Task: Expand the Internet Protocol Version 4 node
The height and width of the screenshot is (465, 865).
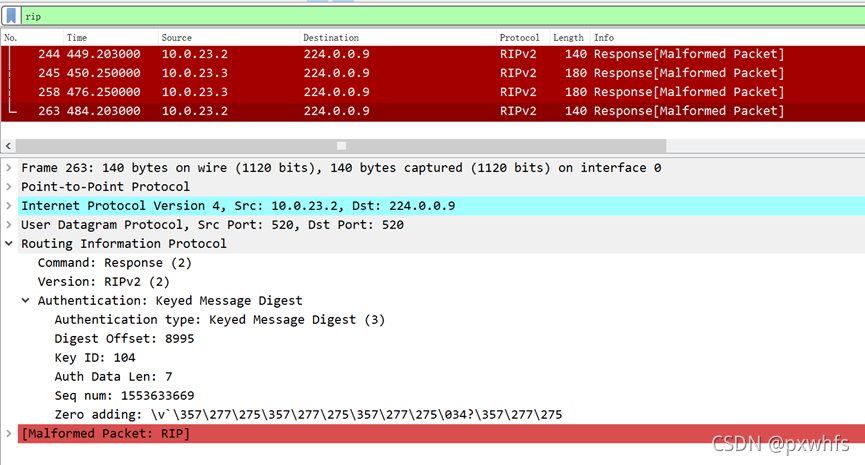Action: pyautogui.click(x=9, y=206)
